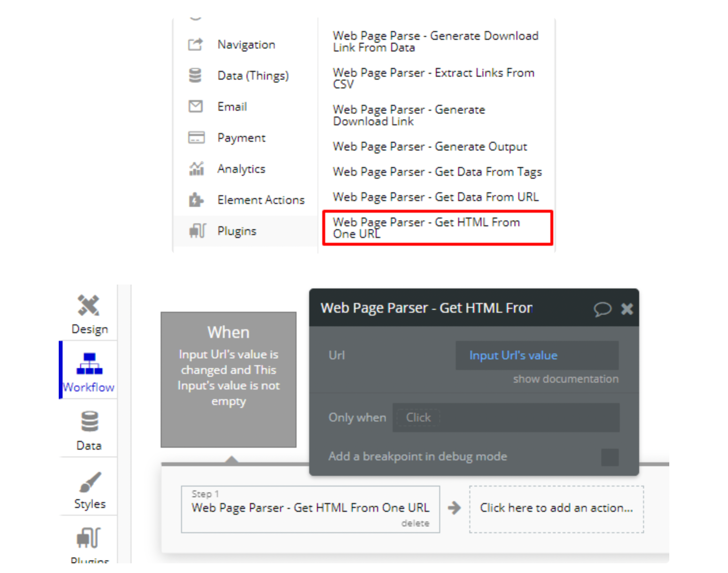
Task: Choose Web Page Parser - Generate Download Link
Action: (x=409, y=116)
